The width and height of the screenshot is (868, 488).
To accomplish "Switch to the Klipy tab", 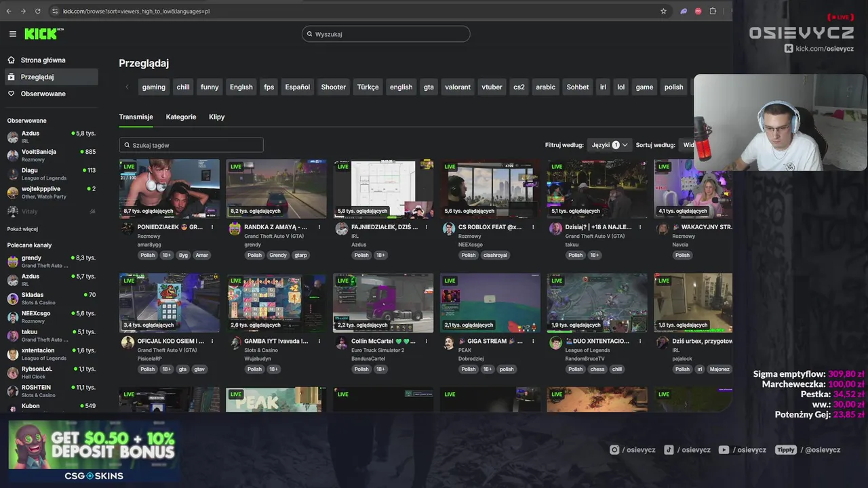I will click(217, 117).
